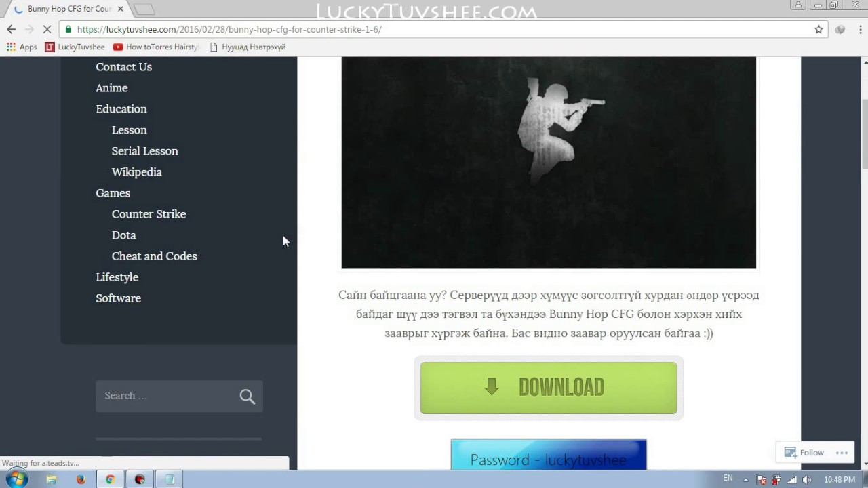Open the power plug tray icon
Image resolution: width=868 pixels, height=488 pixels.
click(x=776, y=479)
